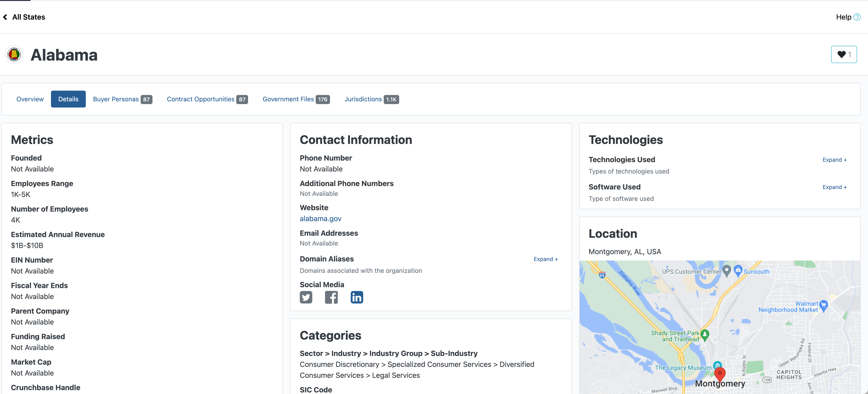The width and height of the screenshot is (868, 394).
Task: Expand Technologies Used section
Action: 834,160
